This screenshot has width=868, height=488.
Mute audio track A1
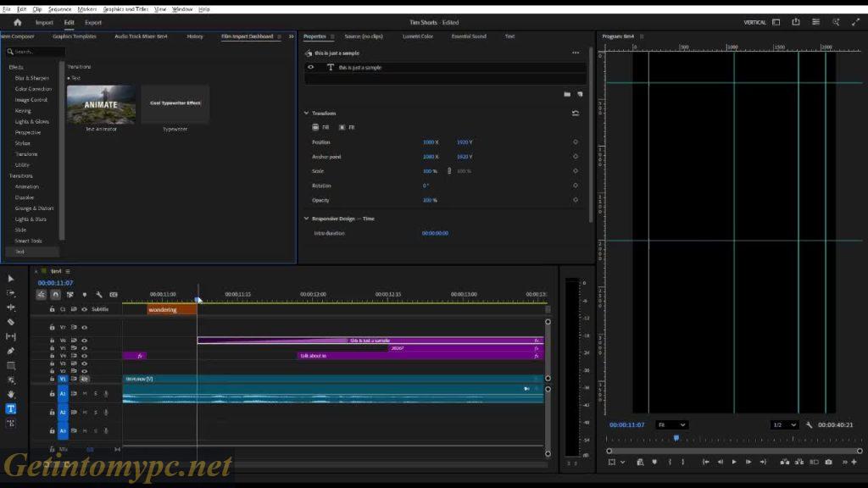coord(85,394)
